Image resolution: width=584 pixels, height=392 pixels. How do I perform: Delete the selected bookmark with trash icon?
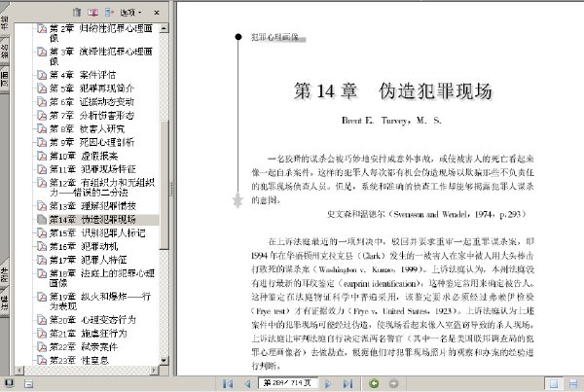[x=77, y=13]
